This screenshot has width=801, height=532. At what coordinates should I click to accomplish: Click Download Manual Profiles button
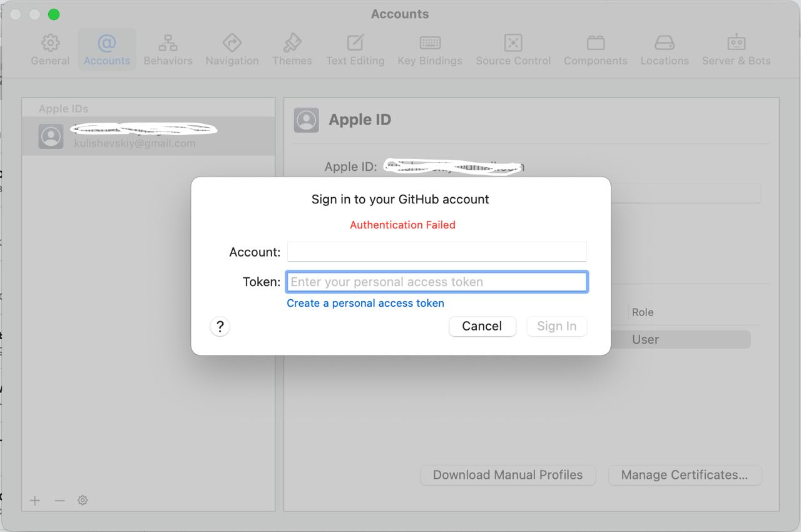pos(508,475)
